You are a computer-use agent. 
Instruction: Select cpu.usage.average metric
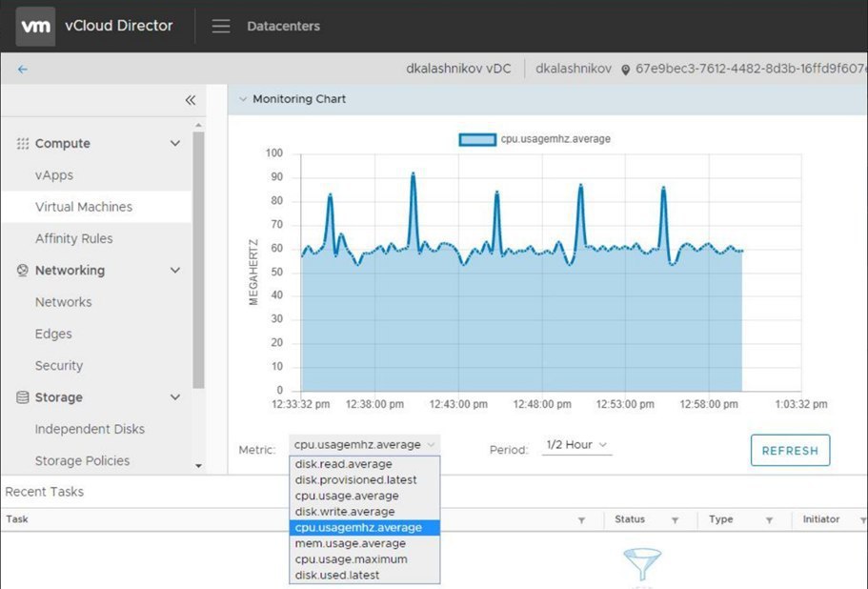point(365,496)
